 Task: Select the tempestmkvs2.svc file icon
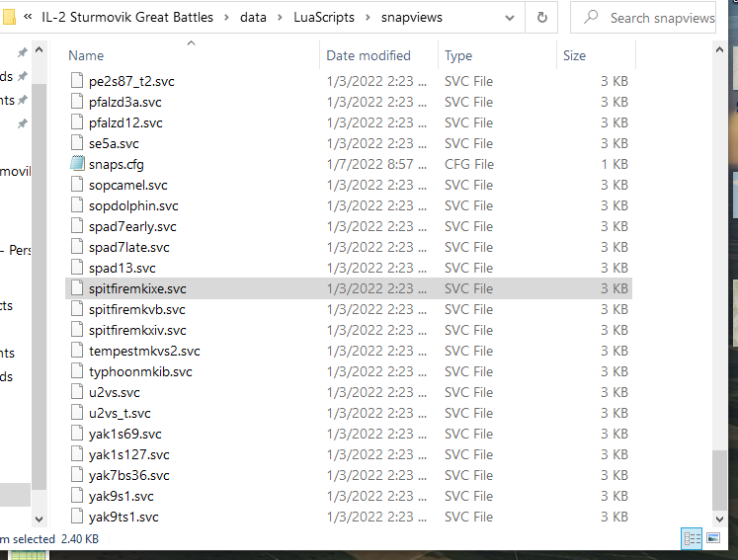coord(77,350)
